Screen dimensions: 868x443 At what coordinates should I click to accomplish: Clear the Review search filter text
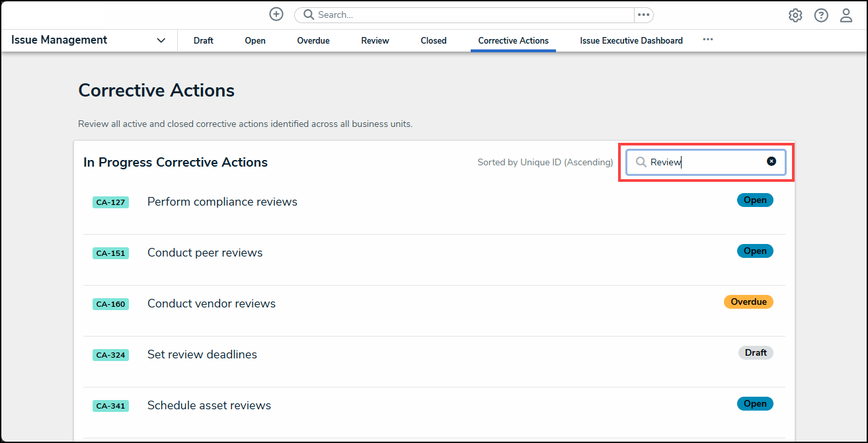771,161
